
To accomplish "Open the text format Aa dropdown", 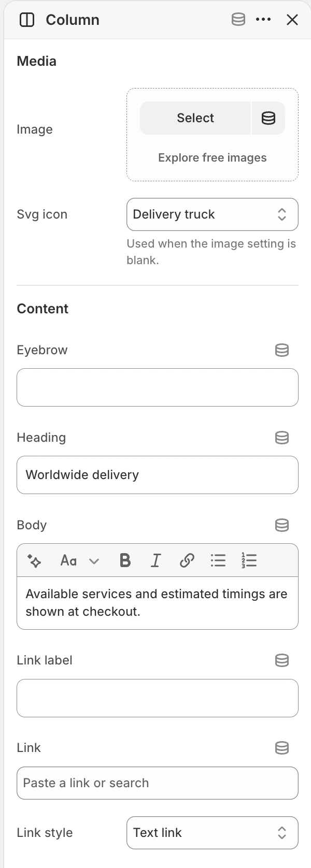I will 79,560.
